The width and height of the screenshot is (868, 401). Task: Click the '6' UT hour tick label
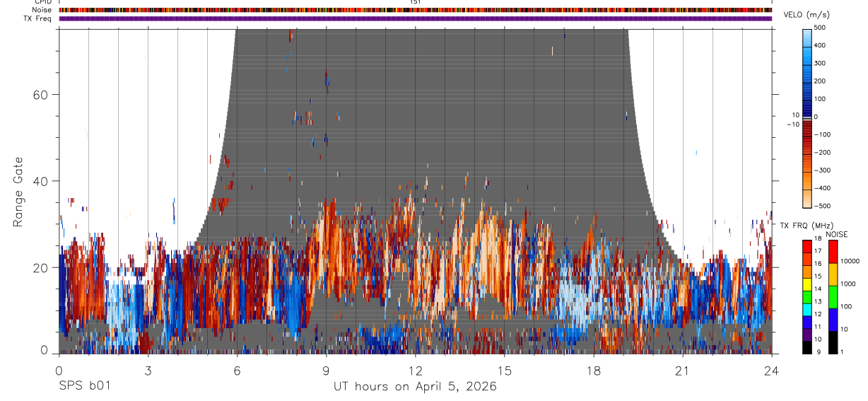(237, 370)
